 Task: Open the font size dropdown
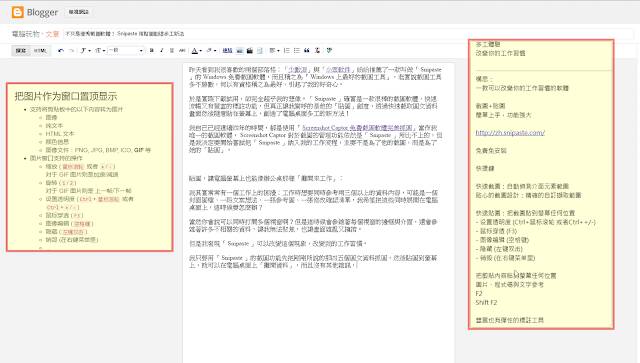[x=100, y=51]
